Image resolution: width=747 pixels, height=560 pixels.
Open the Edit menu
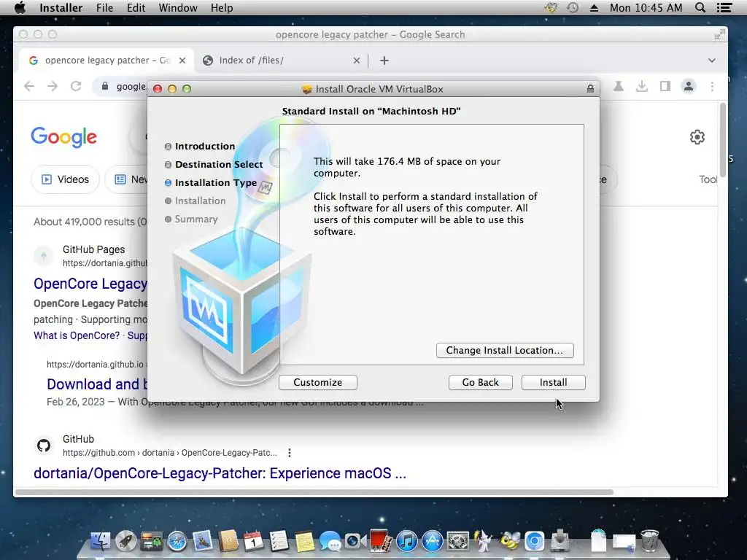[136, 7]
